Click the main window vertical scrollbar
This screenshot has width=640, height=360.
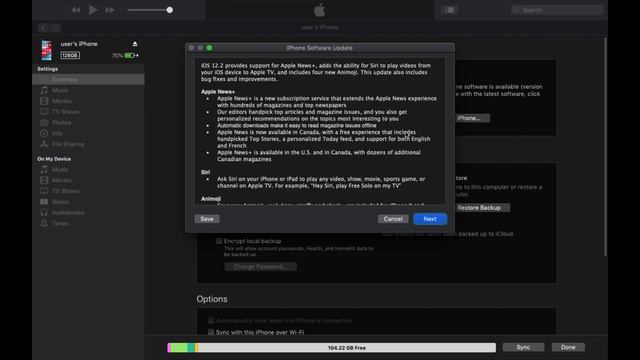tap(605, 147)
